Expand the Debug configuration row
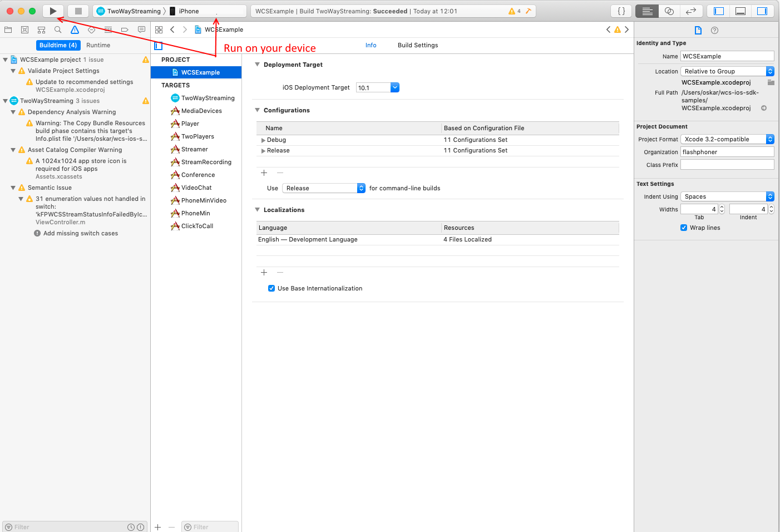780x532 pixels. [x=263, y=140]
